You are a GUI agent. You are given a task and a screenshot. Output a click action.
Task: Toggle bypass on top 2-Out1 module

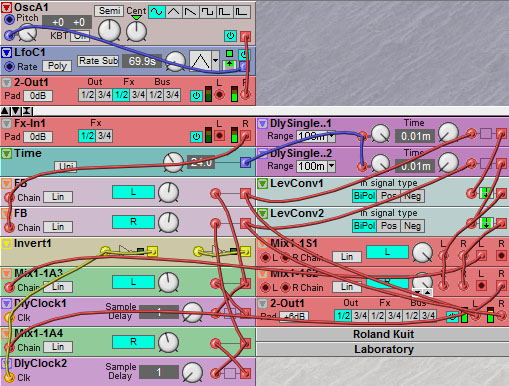pos(196,96)
